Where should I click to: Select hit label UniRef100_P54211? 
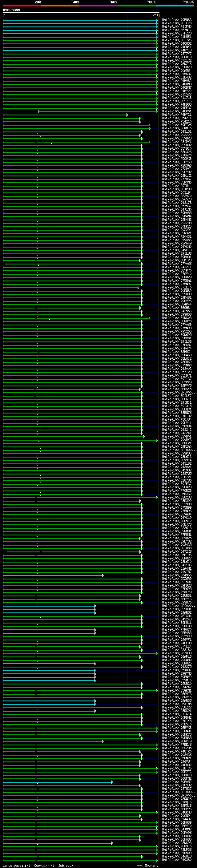point(176,118)
